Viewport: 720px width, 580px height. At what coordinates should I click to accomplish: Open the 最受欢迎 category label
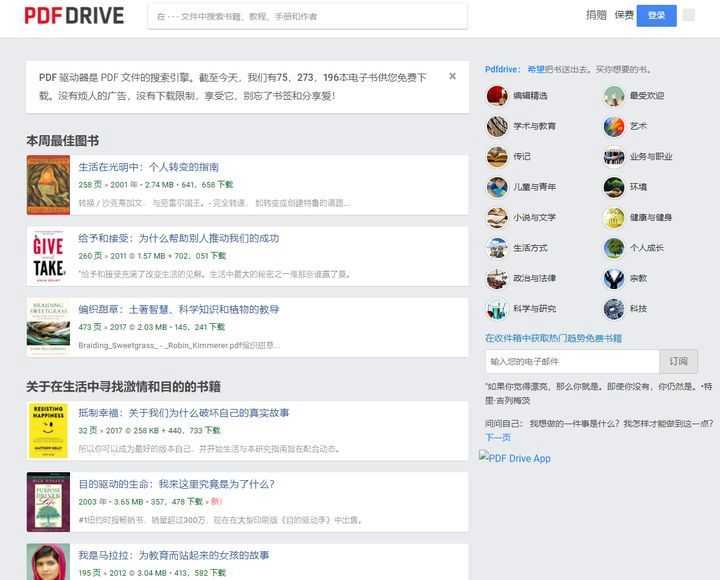(647, 96)
